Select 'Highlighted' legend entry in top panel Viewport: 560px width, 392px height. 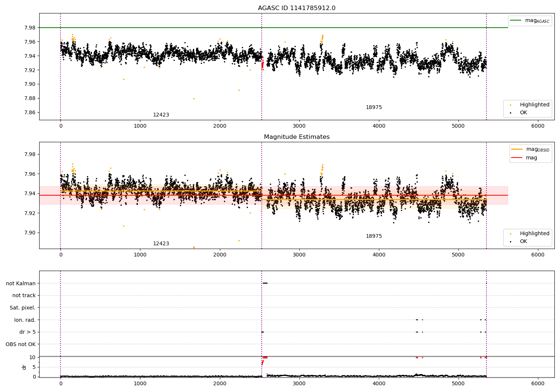(x=535, y=105)
